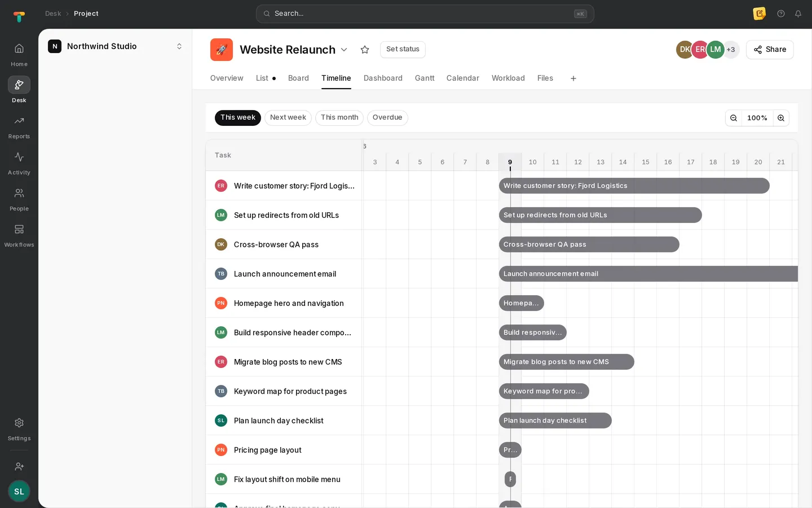This screenshot has height=508, width=812.
Task: Open task Keyword map for product pages
Action: pyautogui.click(x=290, y=391)
